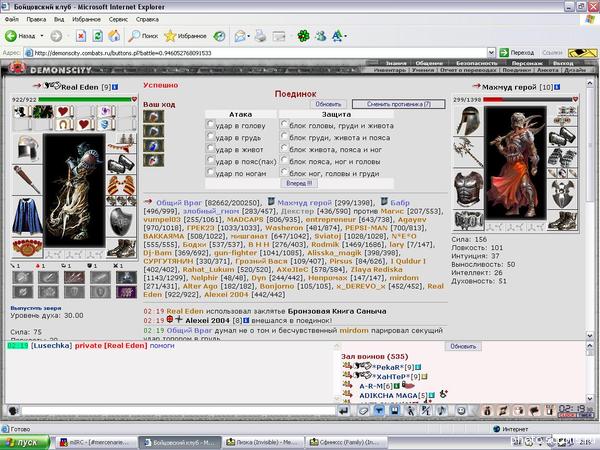Select attack 'удар по ногам'
This screenshot has width=600, height=450.
click(210, 172)
